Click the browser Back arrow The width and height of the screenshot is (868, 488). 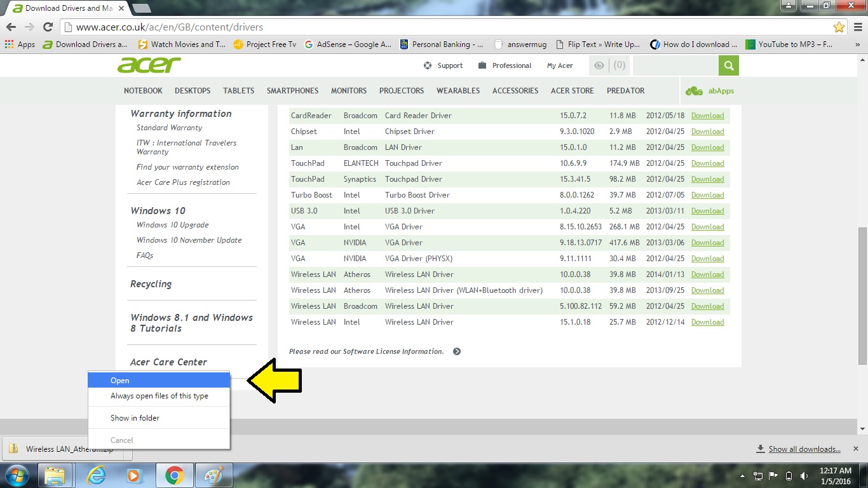tap(11, 27)
